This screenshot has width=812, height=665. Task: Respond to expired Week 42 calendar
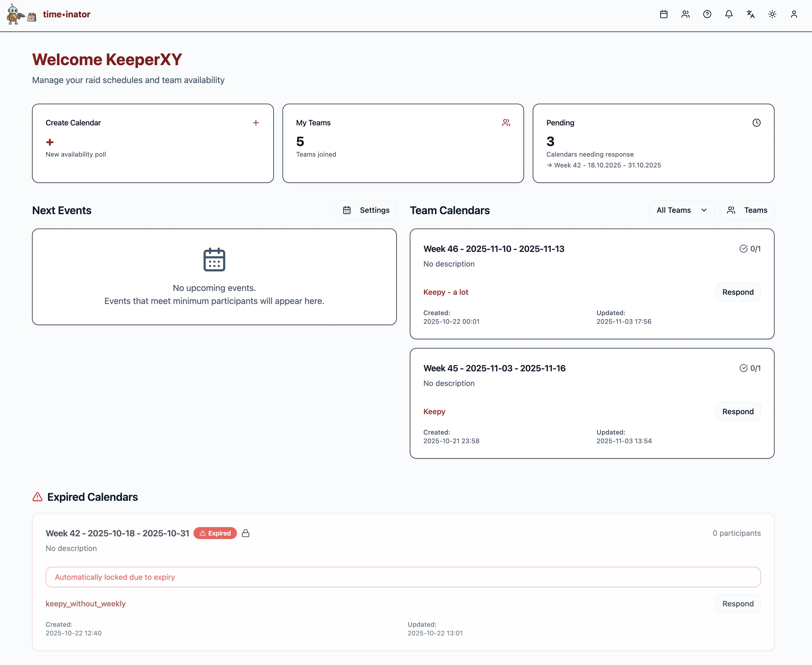coord(738,604)
